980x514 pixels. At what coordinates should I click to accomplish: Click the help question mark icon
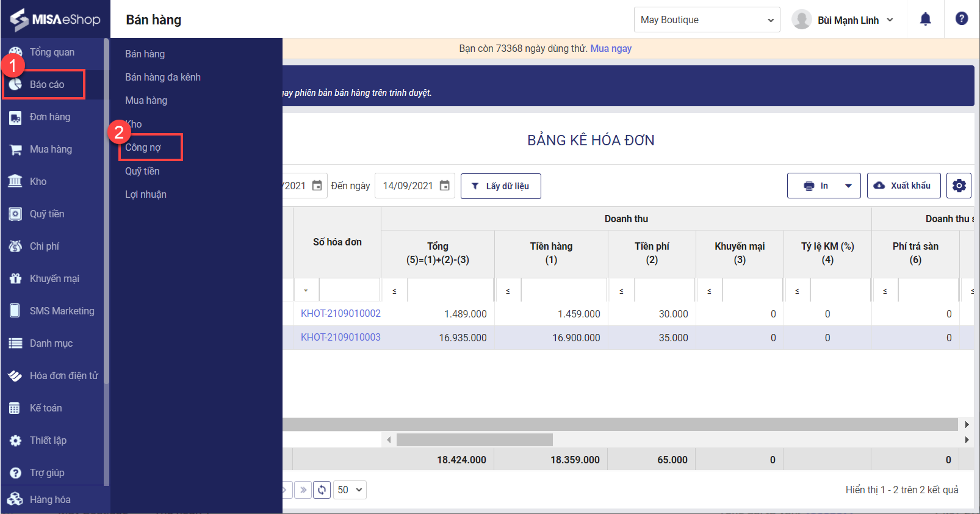pyautogui.click(x=962, y=19)
